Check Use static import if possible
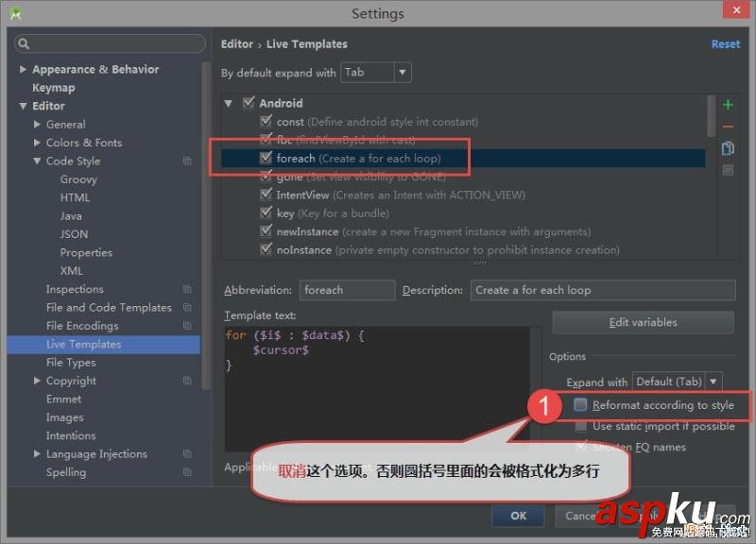Viewport: 756px width, 544px height. 580,426
